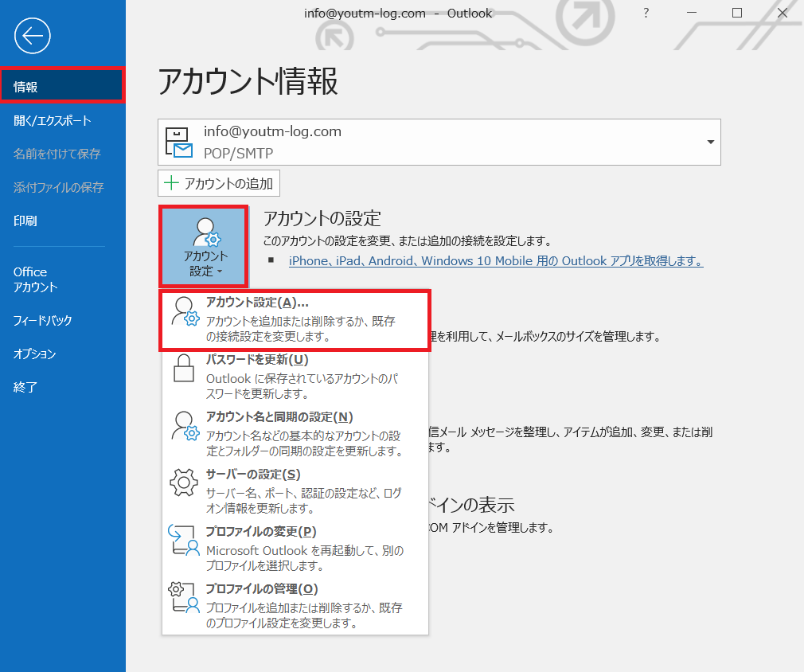Choose プロファイルの変更(P) menu entry
The width and height of the screenshot is (804, 672).
coord(295,549)
